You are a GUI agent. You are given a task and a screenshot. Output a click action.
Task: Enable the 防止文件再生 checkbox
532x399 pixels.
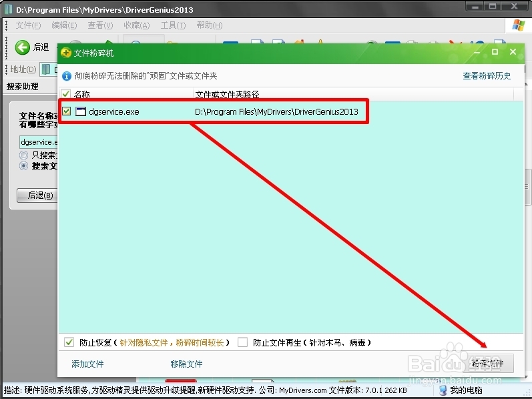coord(242,342)
